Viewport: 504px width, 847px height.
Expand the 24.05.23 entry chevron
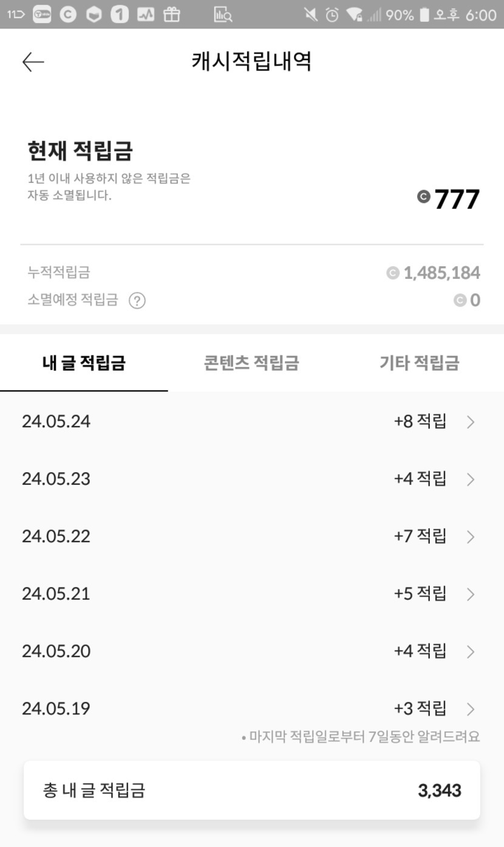point(471,479)
